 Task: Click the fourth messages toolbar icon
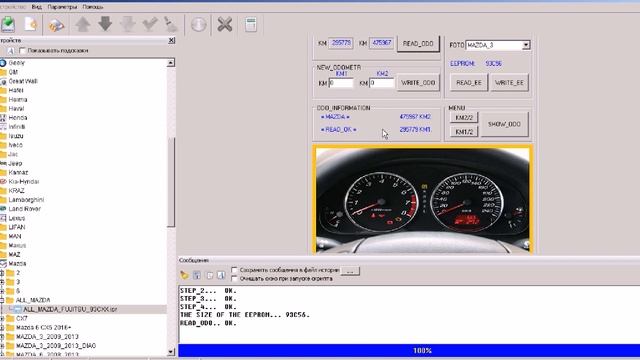221,276
